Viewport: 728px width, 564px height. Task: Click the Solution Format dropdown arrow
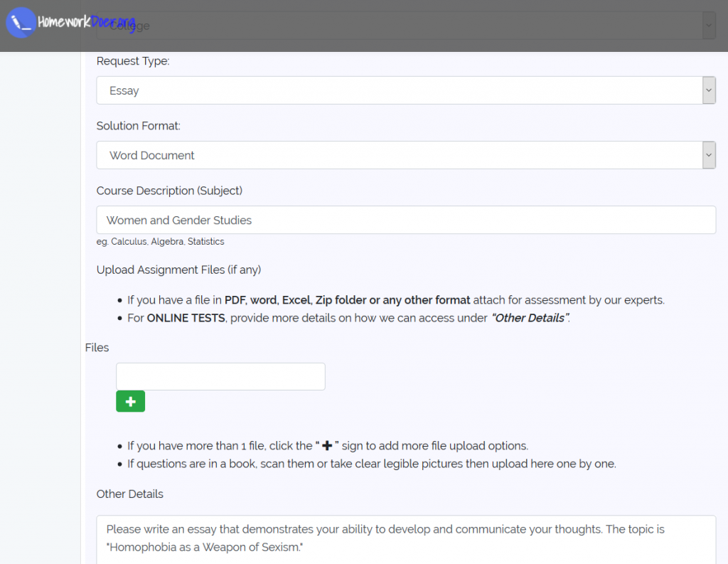tap(708, 154)
